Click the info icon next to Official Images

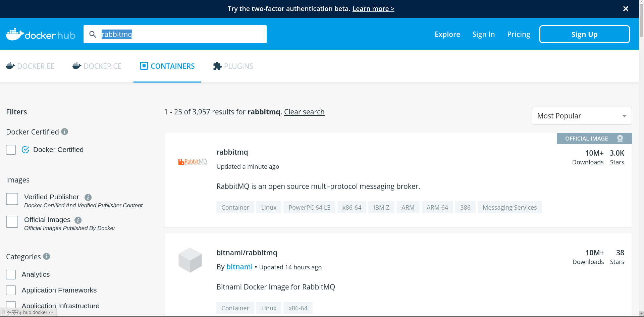(x=78, y=220)
